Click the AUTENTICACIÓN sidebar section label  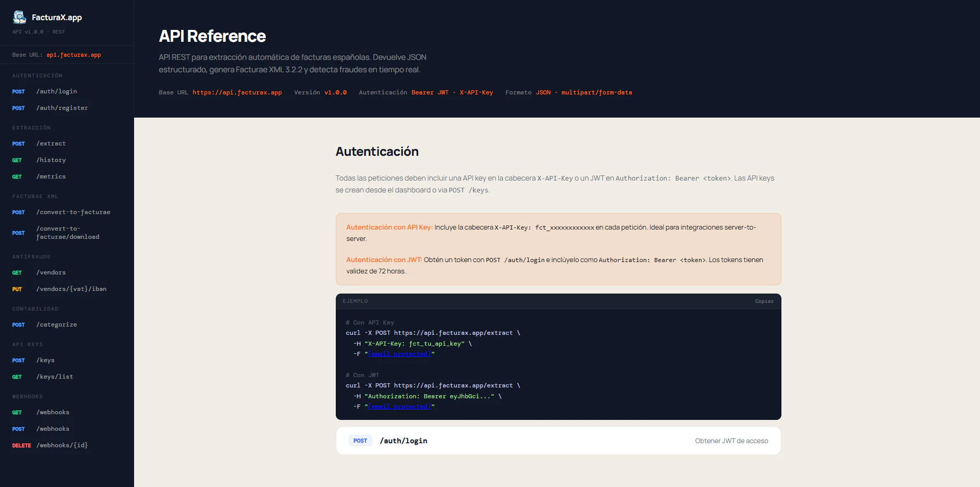[x=37, y=76]
